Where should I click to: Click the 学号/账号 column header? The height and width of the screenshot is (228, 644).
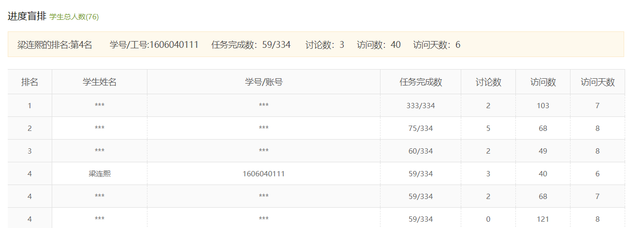click(263, 82)
